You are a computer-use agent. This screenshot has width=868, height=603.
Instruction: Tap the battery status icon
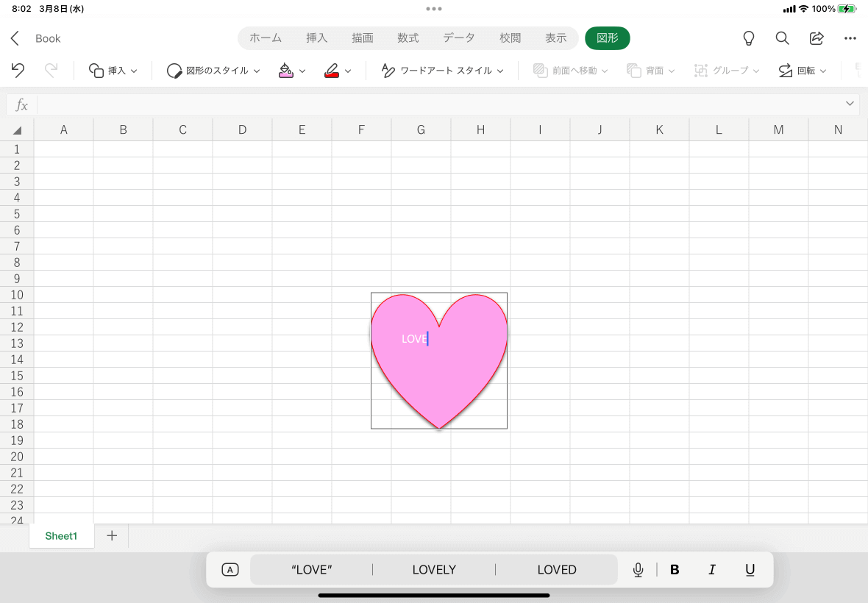(847, 9)
